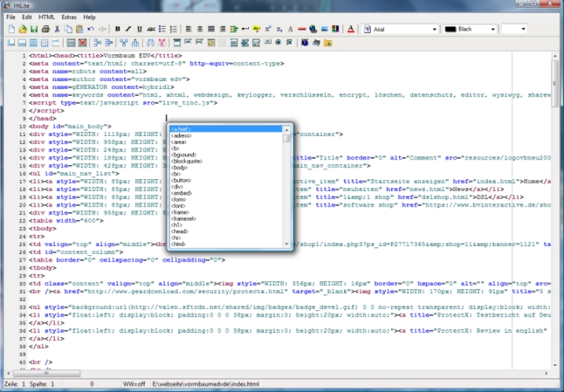Screen dimensions: 564x392
Task: Cut selection using the scissors icon
Action: click(x=57, y=29)
